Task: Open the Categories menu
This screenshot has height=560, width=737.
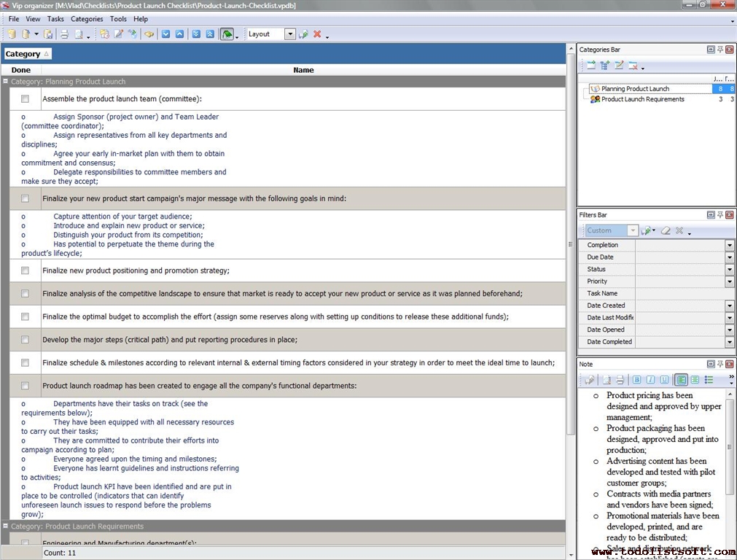Action: pyautogui.click(x=87, y=19)
